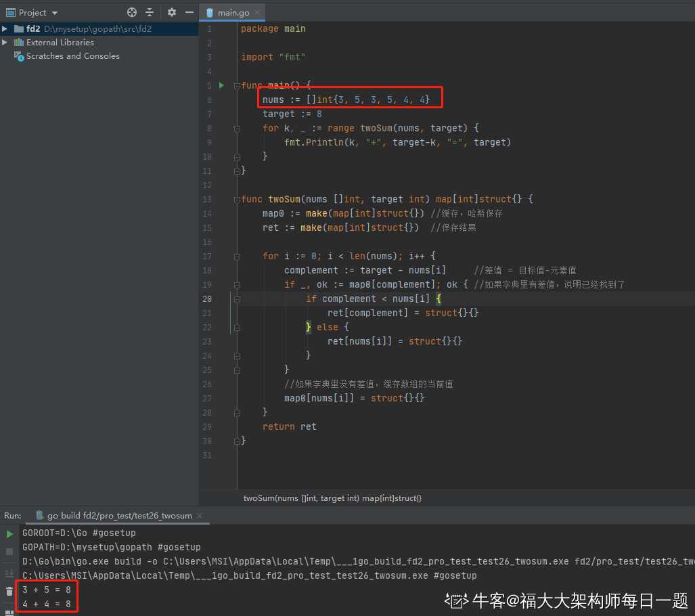Expand External Libraries node
The width and height of the screenshot is (695, 616).
(5, 43)
